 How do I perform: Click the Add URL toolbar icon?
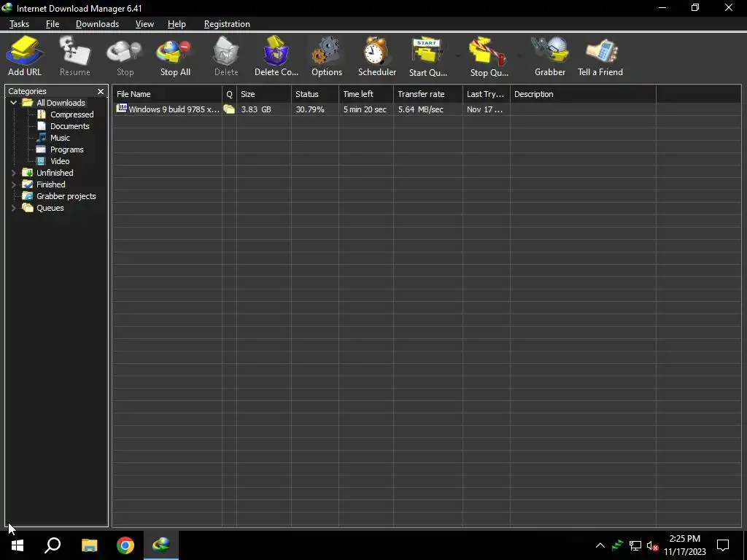(x=25, y=56)
